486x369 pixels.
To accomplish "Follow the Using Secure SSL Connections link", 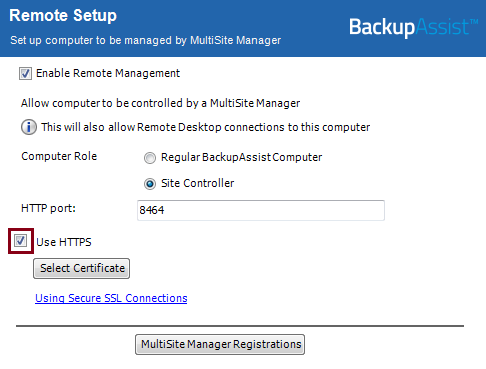I will point(111,298).
